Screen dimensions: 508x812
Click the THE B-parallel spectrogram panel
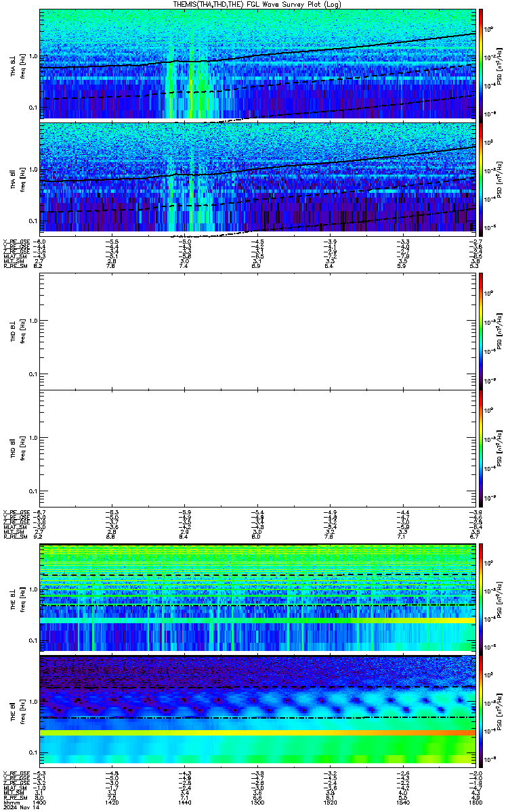pyautogui.click(x=257, y=710)
